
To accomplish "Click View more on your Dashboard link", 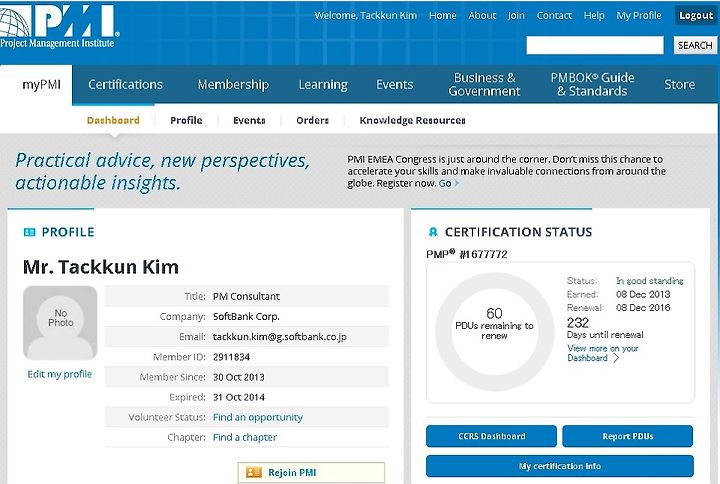I will pos(602,353).
